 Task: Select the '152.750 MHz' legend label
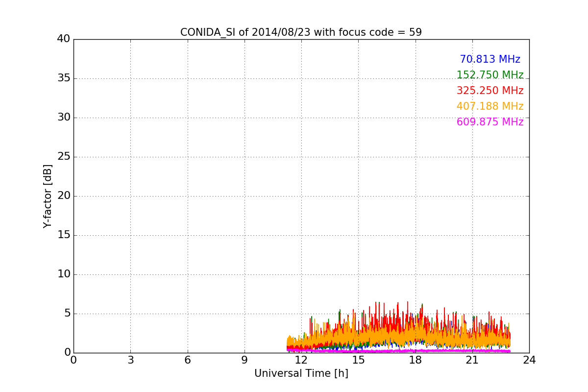point(490,75)
